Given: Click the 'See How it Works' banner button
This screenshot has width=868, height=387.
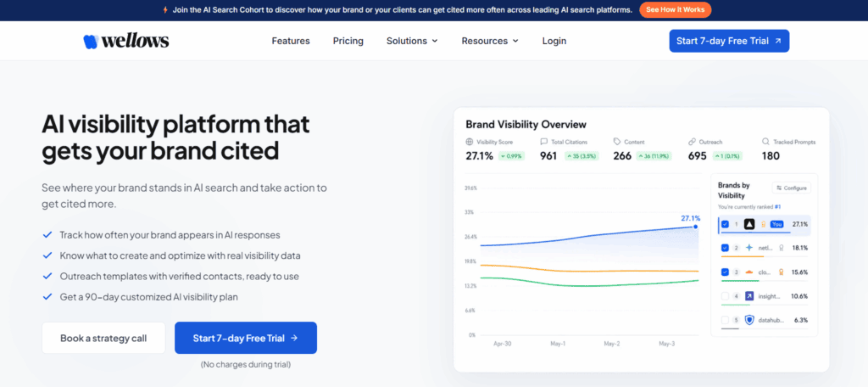Looking at the screenshot, I should point(676,10).
